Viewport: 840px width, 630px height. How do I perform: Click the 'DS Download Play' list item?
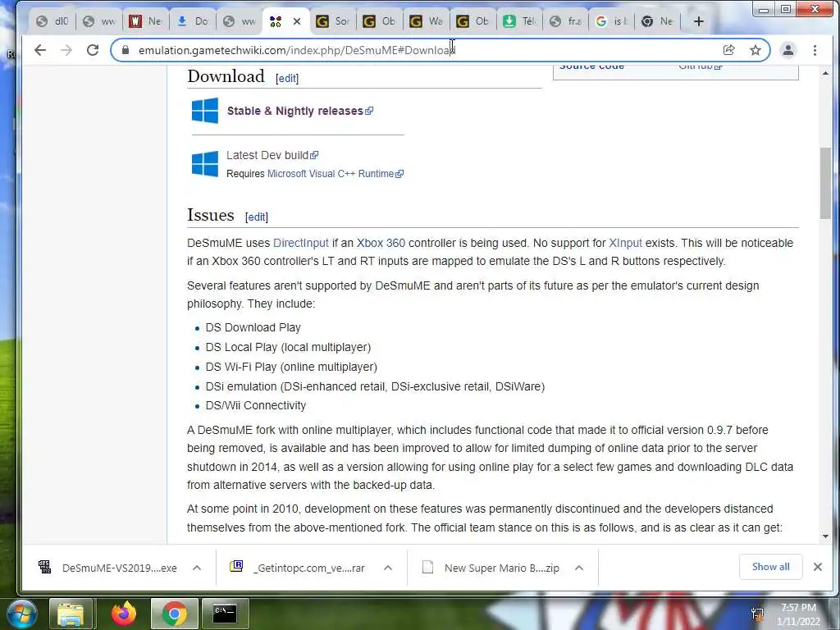tap(253, 327)
